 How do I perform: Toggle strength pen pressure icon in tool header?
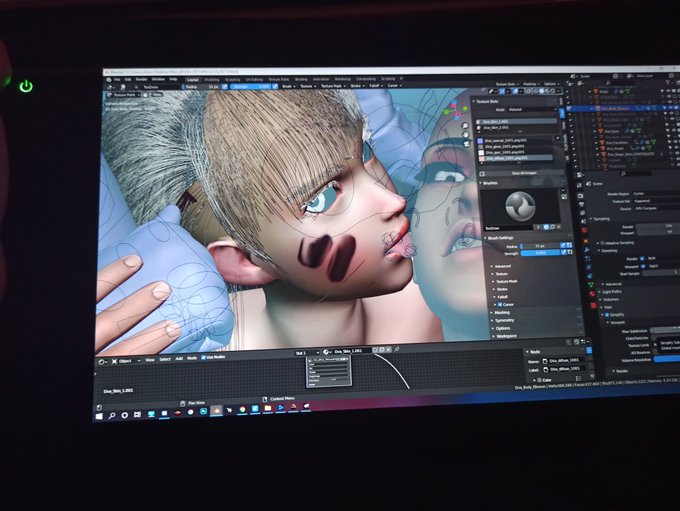pos(275,86)
